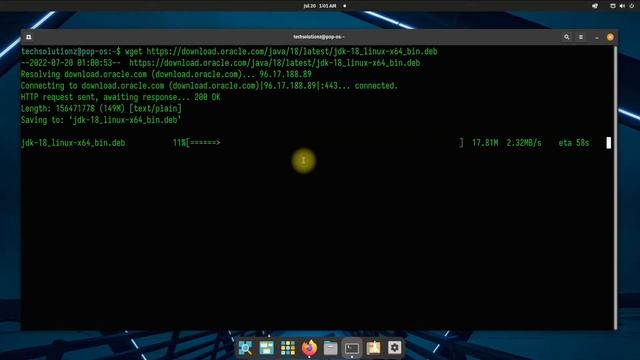Viewport: 640px width, 360px height.
Task: Click the '11%' progress percentage
Action: [180, 143]
